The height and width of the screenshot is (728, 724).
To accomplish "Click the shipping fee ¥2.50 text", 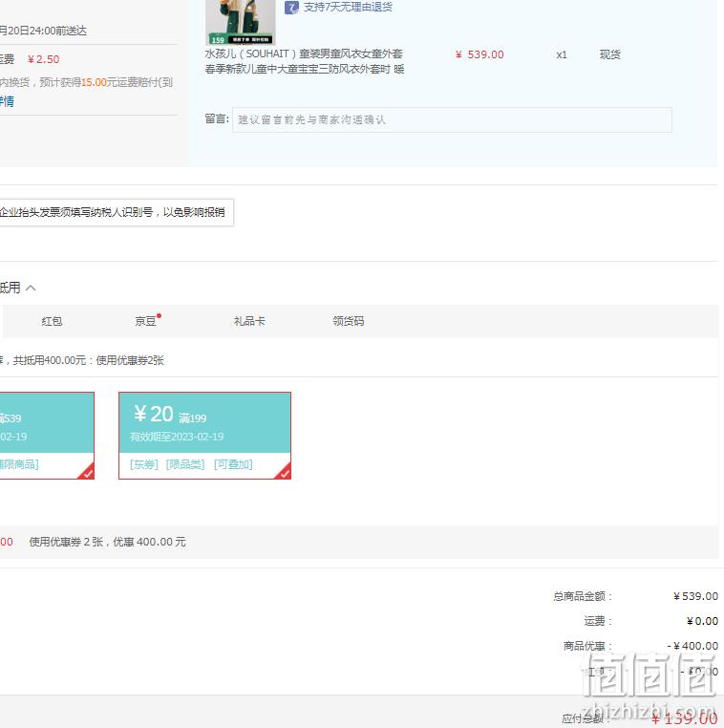I will 43,59.
